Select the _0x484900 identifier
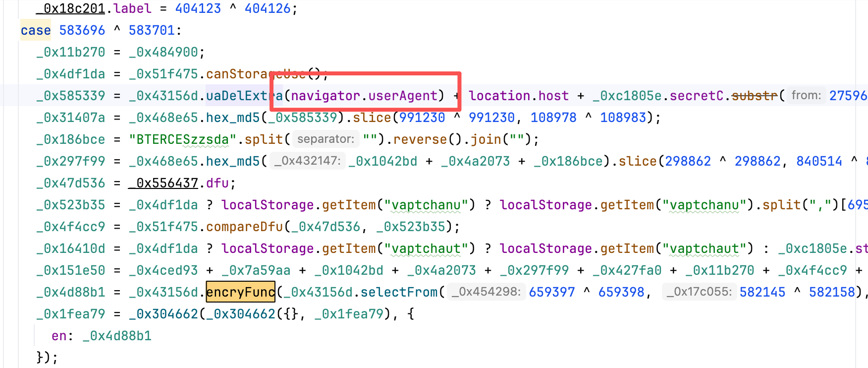This screenshot has height=368, width=868. click(x=163, y=52)
